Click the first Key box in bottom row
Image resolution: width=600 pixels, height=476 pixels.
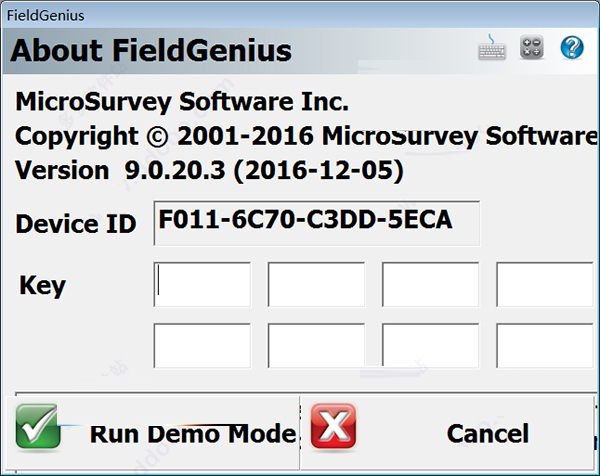pyautogui.click(x=202, y=346)
